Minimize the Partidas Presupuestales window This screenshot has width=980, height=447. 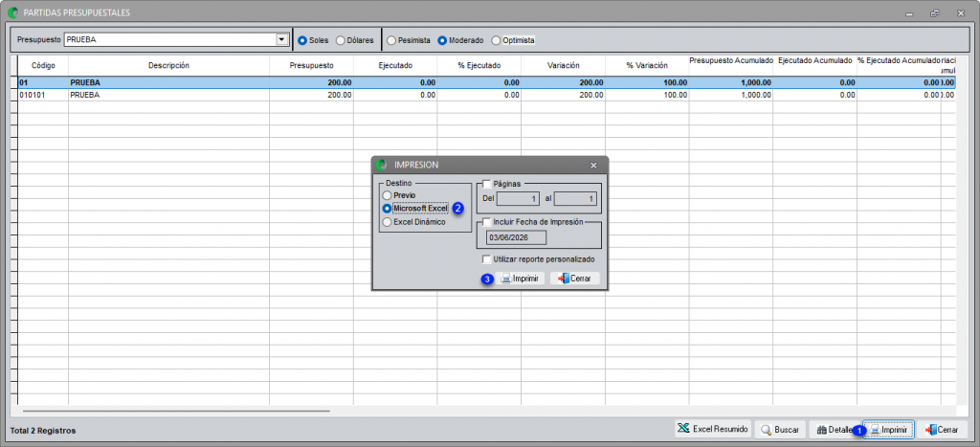(x=909, y=13)
